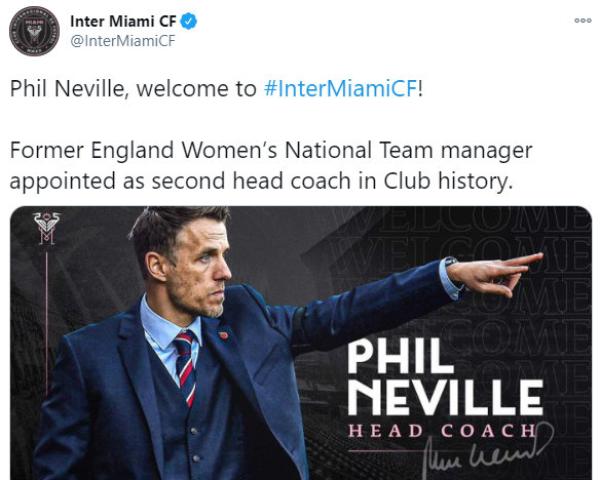Click the pink HEAD COACH caption
The height and width of the screenshot is (480, 600).
442,431
